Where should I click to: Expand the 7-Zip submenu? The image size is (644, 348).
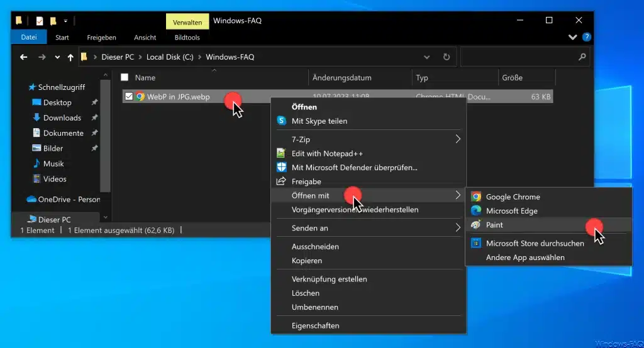pyautogui.click(x=369, y=139)
